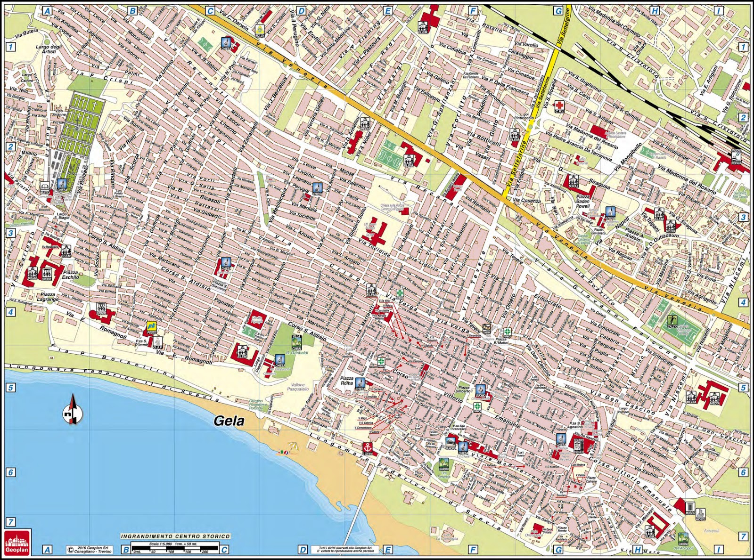
Task: Click the C.R.I. red cross icon near Via S. Rosalia
Action: [559, 106]
